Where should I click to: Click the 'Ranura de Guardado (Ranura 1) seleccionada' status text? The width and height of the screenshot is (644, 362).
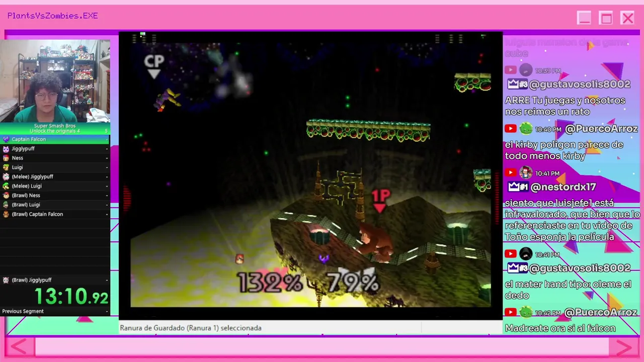click(191, 328)
